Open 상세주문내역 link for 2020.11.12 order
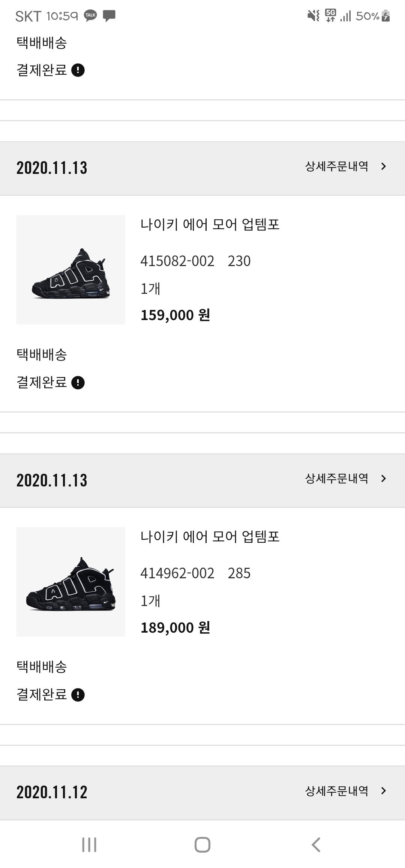The image size is (405, 868). pos(336,791)
